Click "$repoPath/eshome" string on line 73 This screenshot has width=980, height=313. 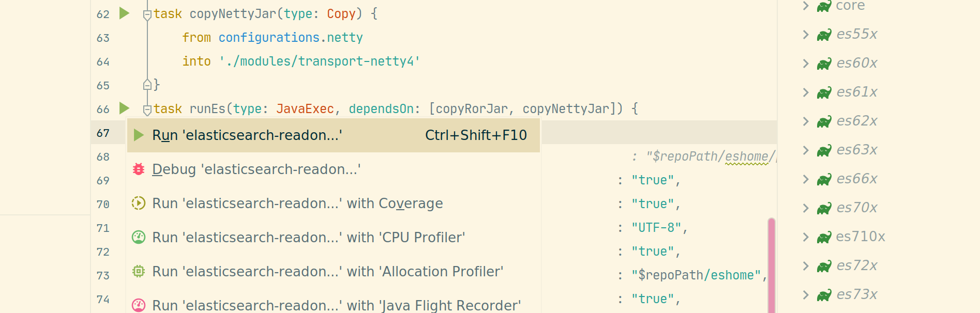click(696, 275)
